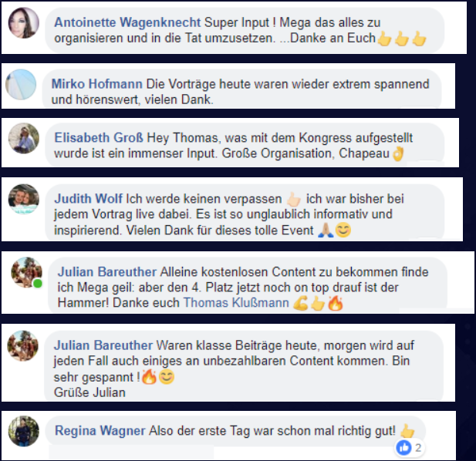Click the green online status dot
The width and height of the screenshot is (476, 461).
coord(38,284)
